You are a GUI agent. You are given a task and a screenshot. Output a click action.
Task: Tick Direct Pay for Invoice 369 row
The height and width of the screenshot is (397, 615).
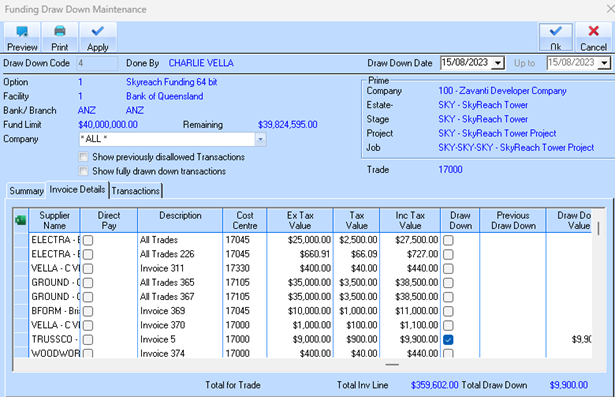[88, 311]
